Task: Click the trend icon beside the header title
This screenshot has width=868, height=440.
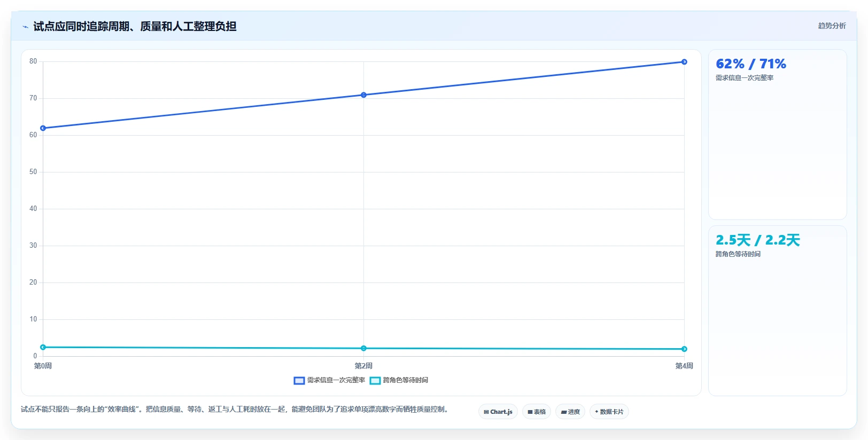Action: tap(25, 27)
